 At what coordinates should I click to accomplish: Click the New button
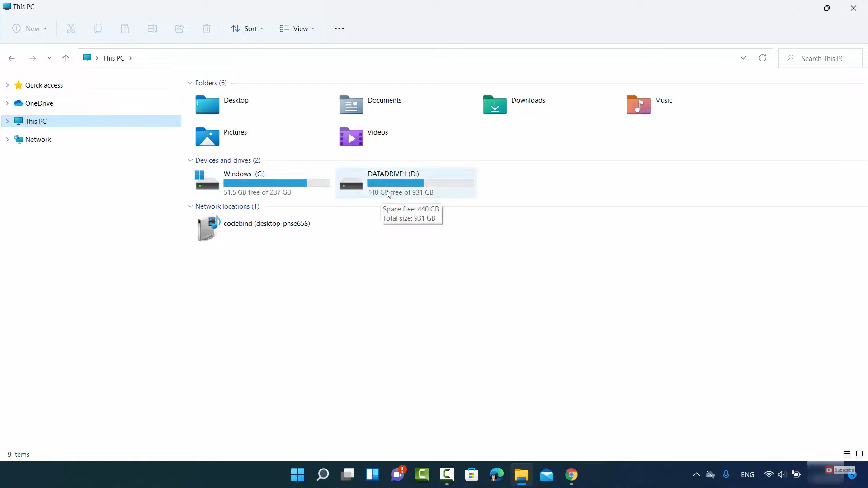coord(29,28)
